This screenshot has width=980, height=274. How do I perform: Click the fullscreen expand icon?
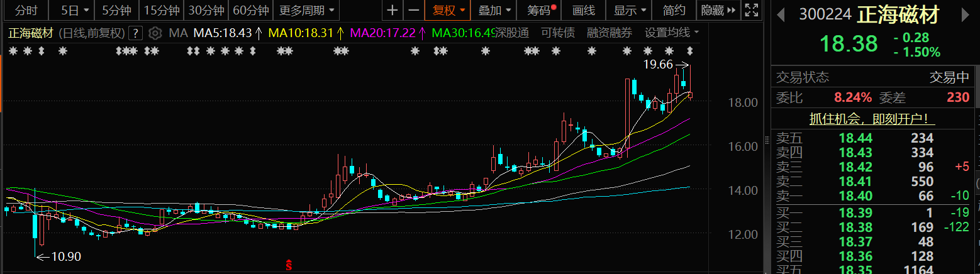[750, 10]
